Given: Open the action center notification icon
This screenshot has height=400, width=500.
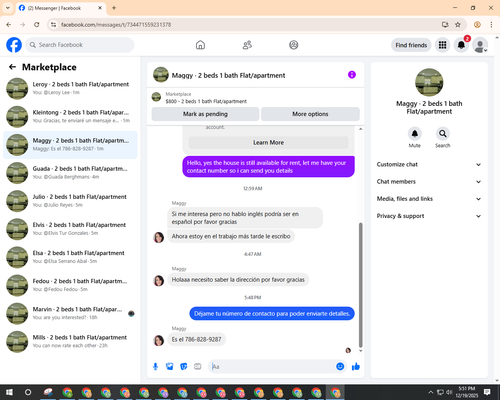Looking at the screenshot, I should (x=487, y=392).
